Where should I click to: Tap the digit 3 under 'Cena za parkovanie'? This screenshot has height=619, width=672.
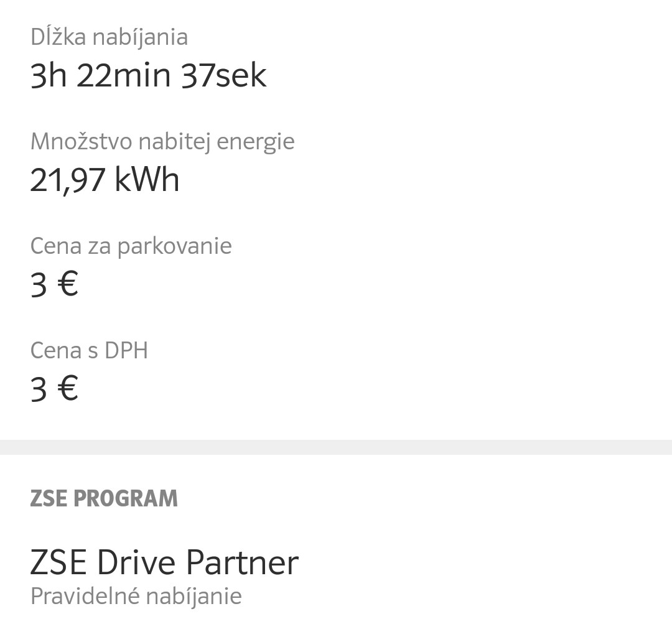(x=39, y=285)
